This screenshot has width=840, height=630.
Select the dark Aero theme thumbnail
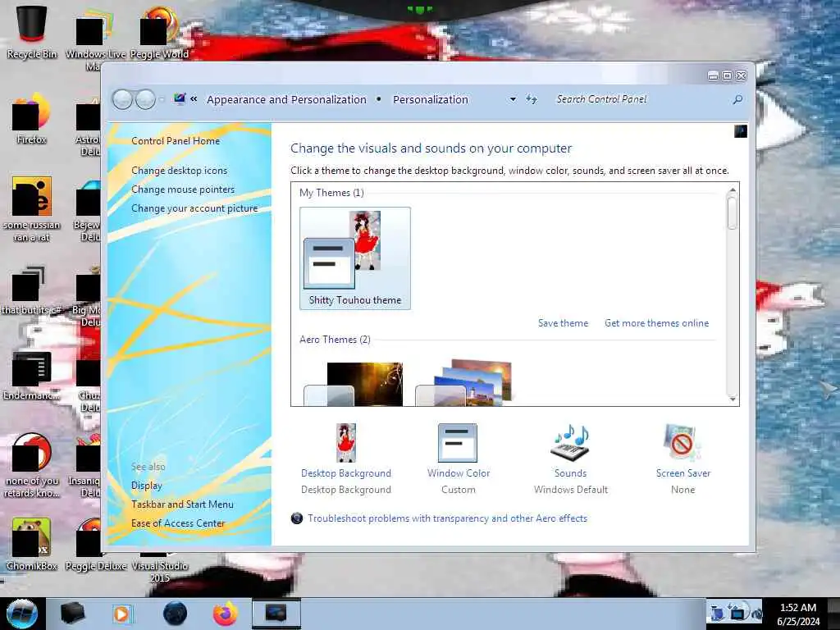pyautogui.click(x=354, y=384)
